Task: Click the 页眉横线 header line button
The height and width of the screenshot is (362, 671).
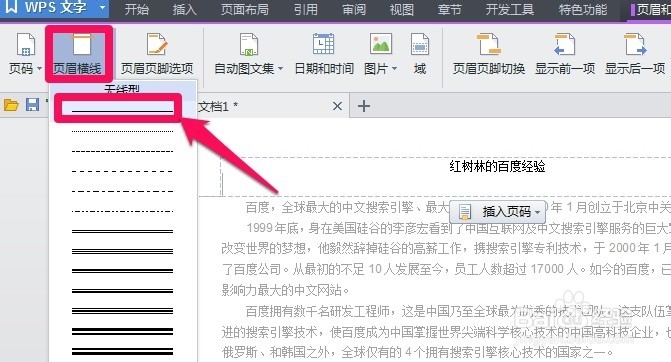Action: point(78,54)
